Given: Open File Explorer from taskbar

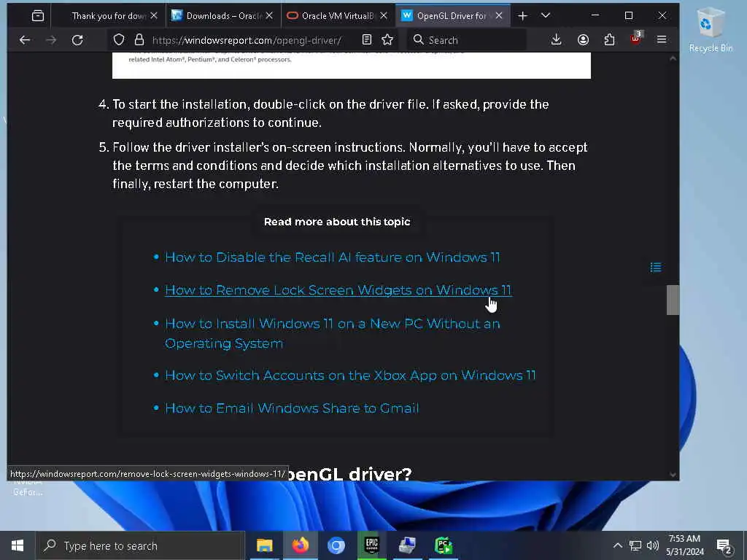Looking at the screenshot, I should pyautogui.click(x=264, y=545).
